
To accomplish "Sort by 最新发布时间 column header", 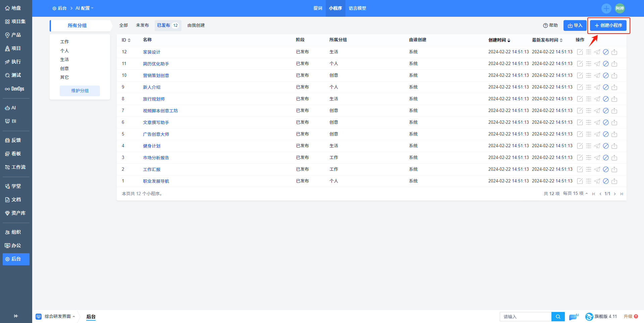I will point(547,40).
